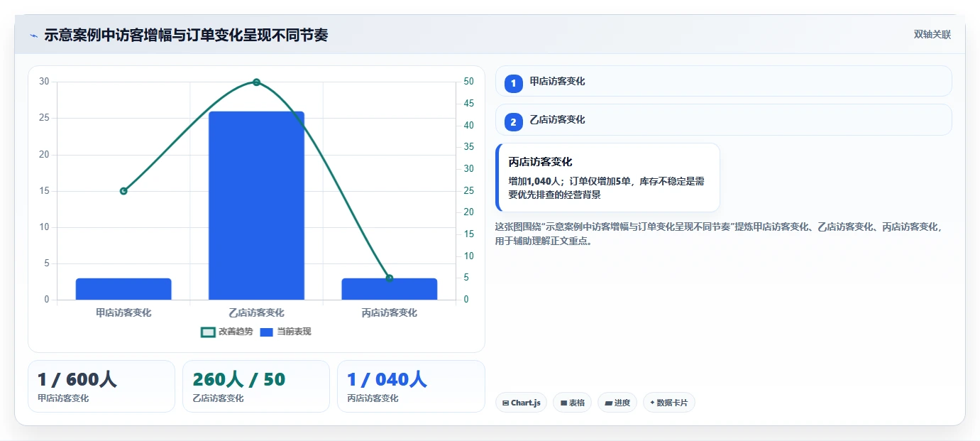This screenshot has width=980, height=441.
Task: Click the chart title heading text
Action: (186, 35)
